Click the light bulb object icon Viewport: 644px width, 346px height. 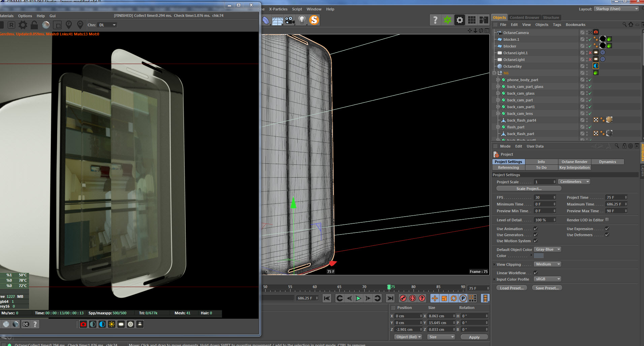[302, 20]
